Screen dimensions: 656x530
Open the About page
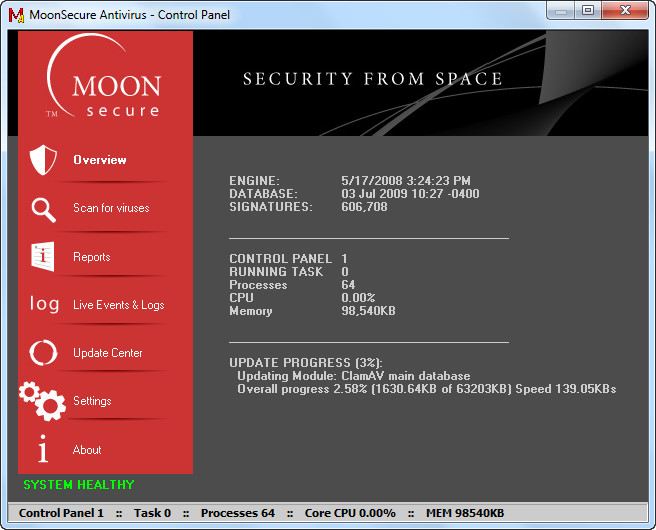coord(87,450)
